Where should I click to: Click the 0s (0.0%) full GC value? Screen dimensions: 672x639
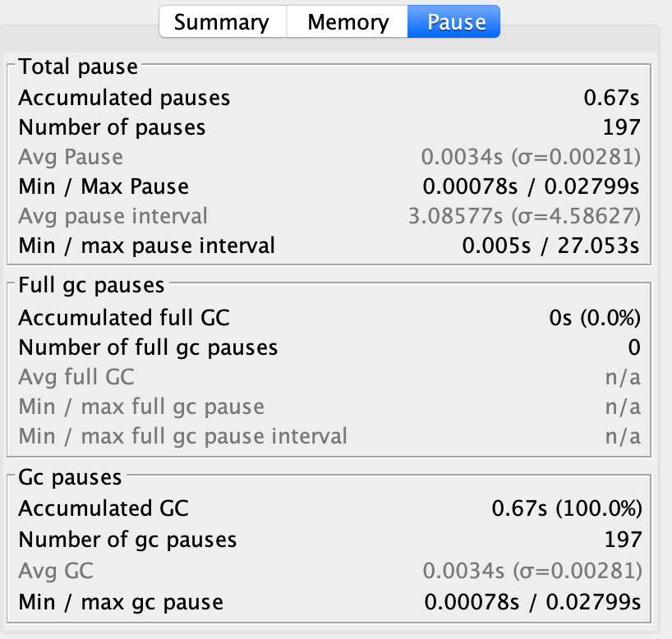tap(595, 318)
